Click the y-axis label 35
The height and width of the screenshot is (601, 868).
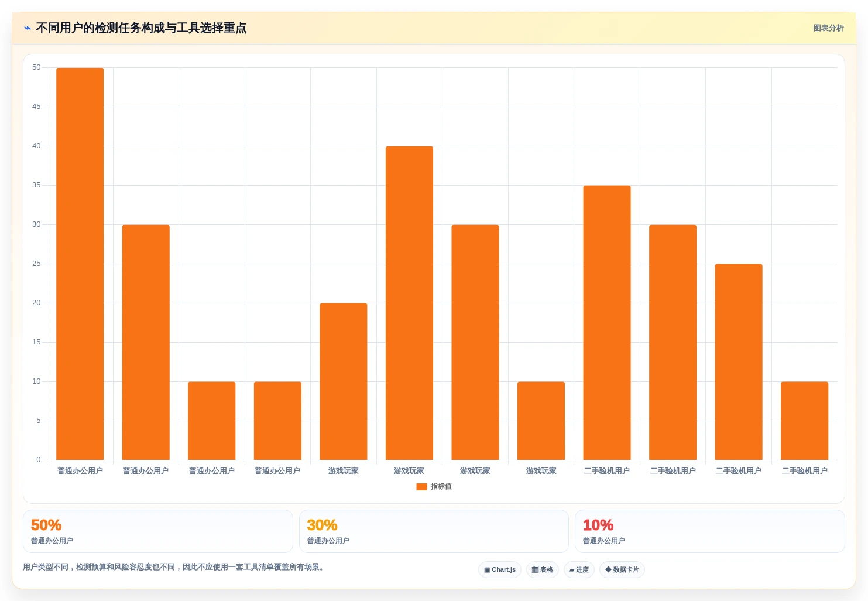[36, 185]
